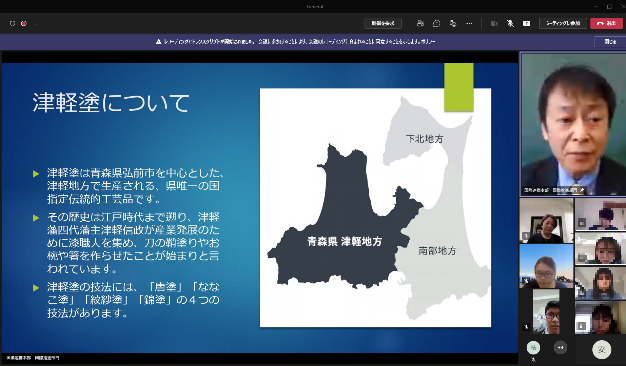
Task: Select the narrow participant tile with glasses at bottom
Action: pyautogui.click(x=546, y=312)
